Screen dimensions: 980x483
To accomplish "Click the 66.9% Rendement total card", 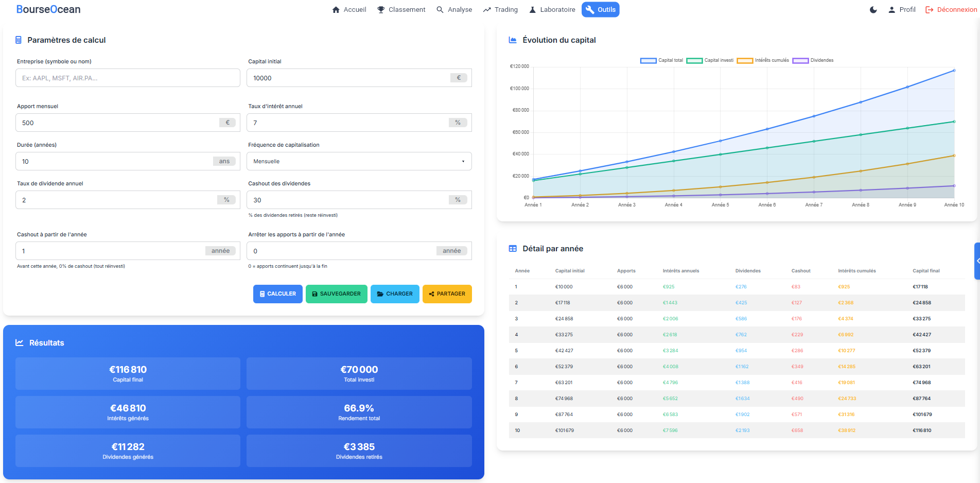I will coord(359,412).
